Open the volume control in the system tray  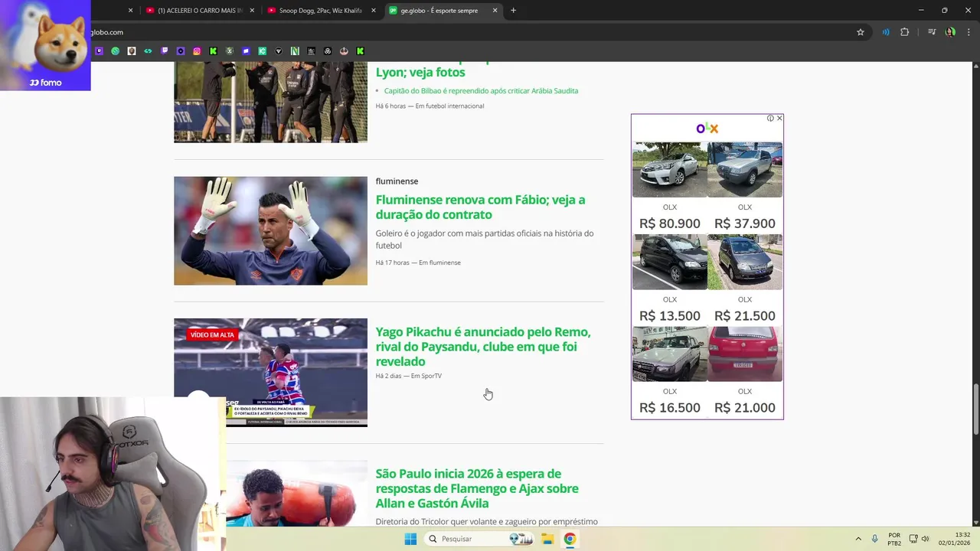point(925,539)
